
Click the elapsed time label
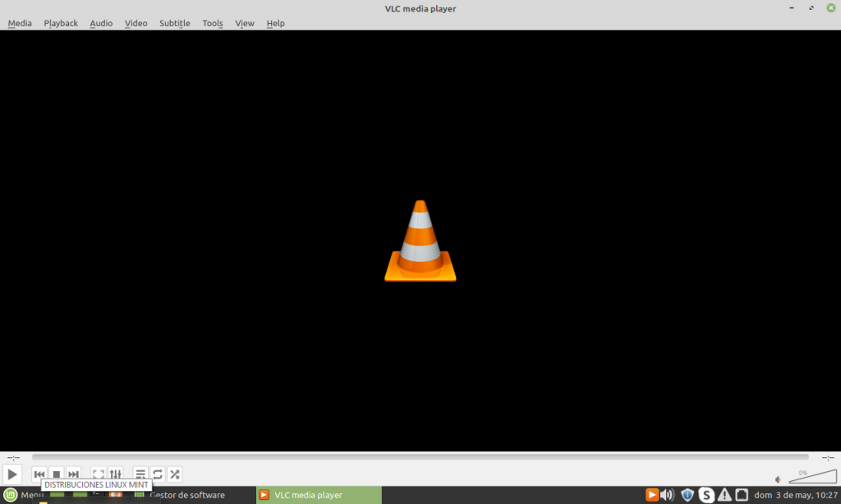click(13, 457)
